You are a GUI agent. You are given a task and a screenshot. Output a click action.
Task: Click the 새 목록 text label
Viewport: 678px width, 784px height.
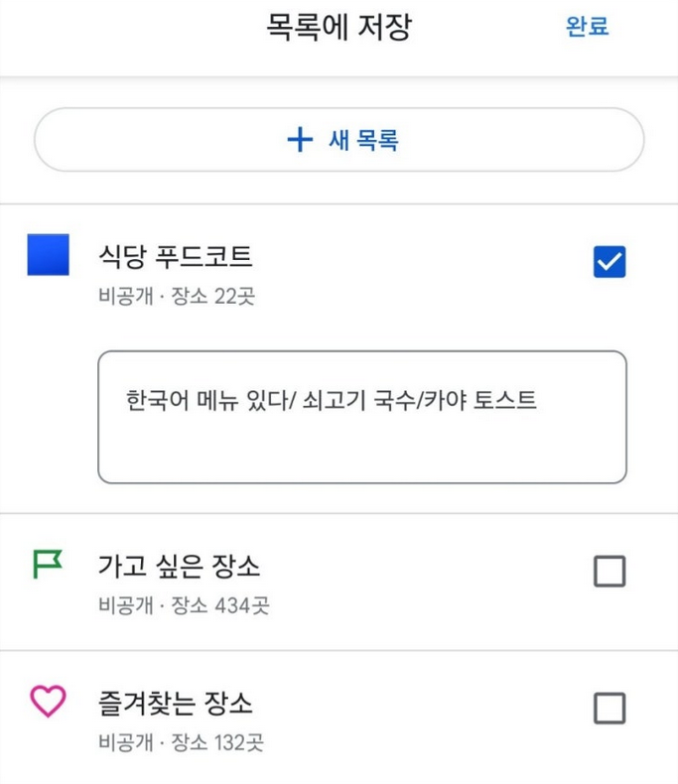363,140
